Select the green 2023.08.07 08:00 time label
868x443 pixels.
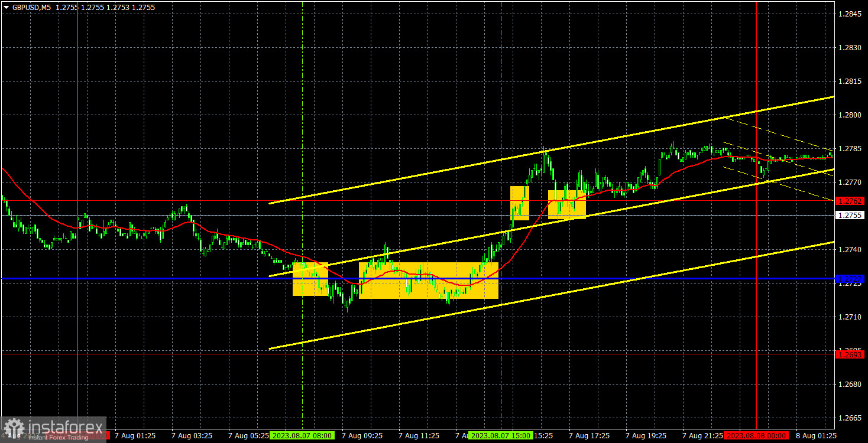(302, 435)
